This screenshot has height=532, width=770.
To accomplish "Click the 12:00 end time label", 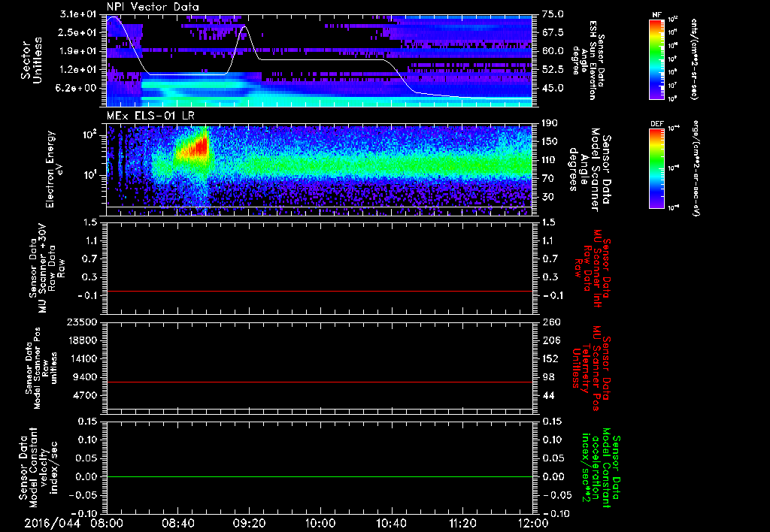I will 533,523.
